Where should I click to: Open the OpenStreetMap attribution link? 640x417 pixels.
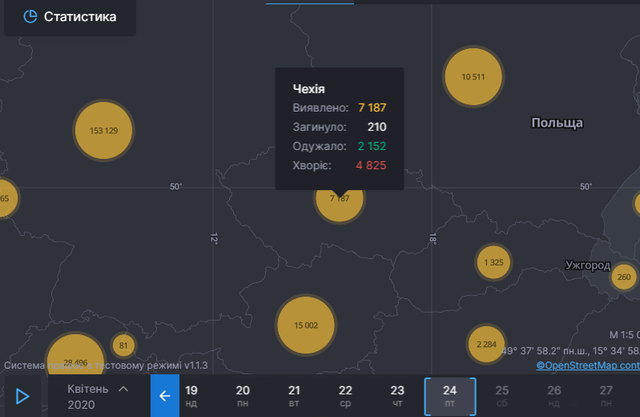pos(589,365)
